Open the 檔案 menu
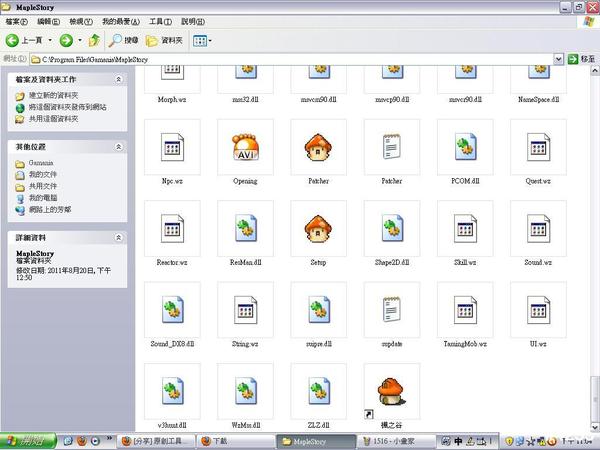This screenshot has width=600, height=450. pyautogui.click(x=16, y=20)
